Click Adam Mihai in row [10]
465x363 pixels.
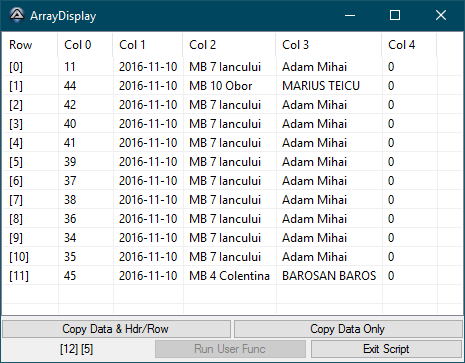tap(315, 257)
